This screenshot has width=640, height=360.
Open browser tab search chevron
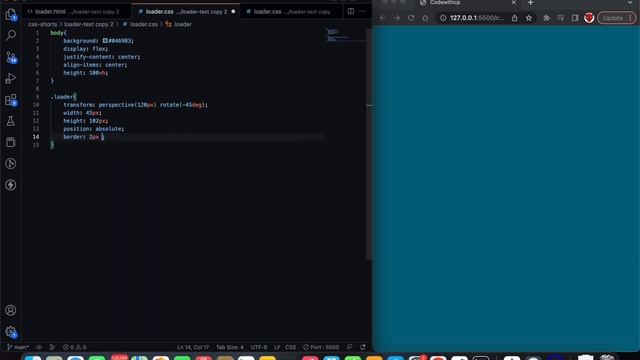pos(630,2)
